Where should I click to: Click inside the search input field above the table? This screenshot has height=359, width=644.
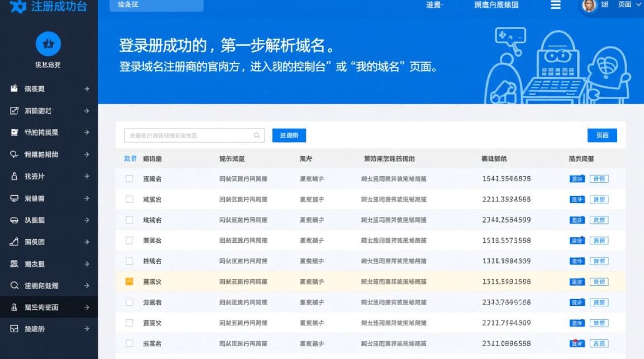coord(192,135)
